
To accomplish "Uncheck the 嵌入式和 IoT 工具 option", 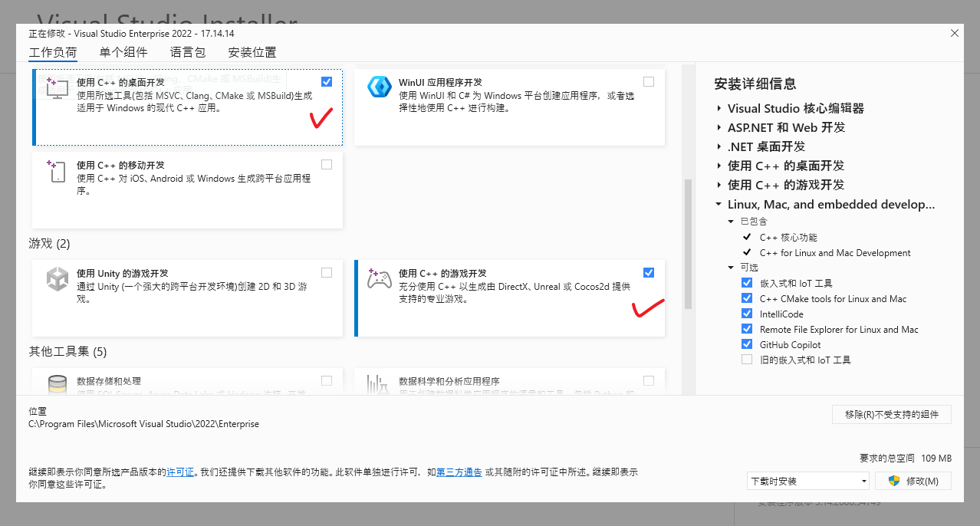I will click(x=747, y=283).
